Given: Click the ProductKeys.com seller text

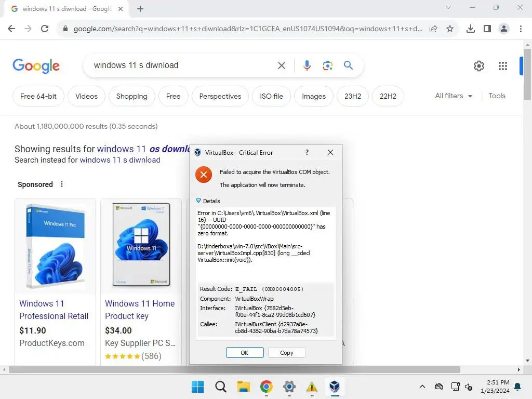Looking at the screenshot, I should click(51, 343).
